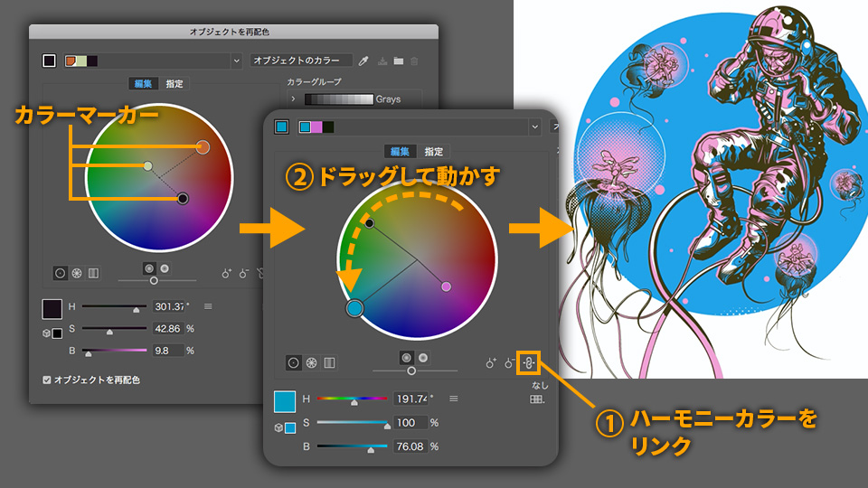The height and width of the screenshot is (488, 868).
Task: Click the color mode menu icon beside 301.37
Action: coord(208,306)
